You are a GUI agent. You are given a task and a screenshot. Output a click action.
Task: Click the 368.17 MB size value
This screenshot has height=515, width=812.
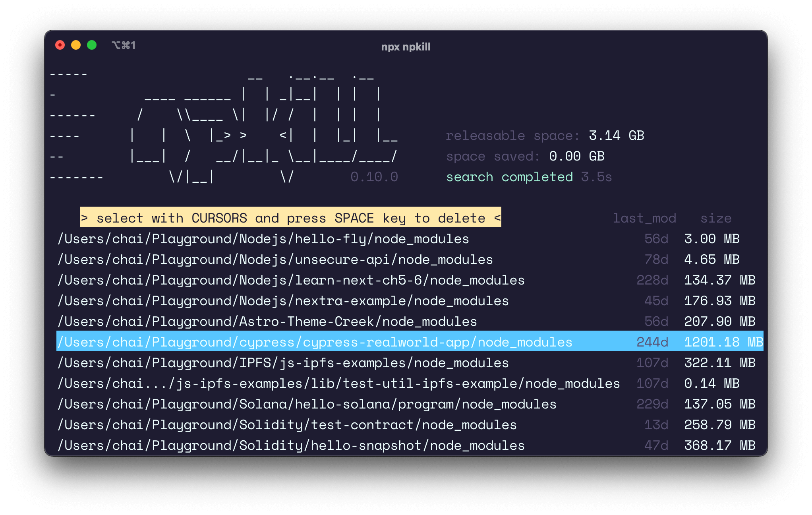point(719,445)
